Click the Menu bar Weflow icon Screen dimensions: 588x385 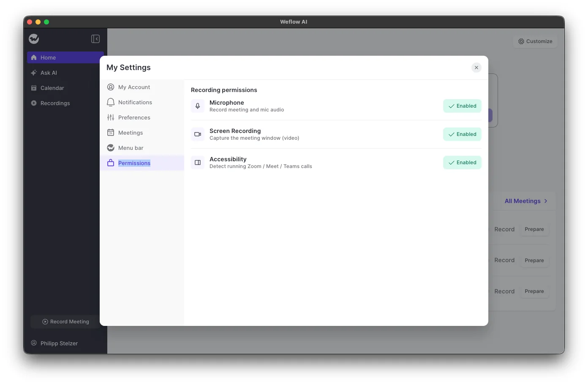(x=111, y=148)
